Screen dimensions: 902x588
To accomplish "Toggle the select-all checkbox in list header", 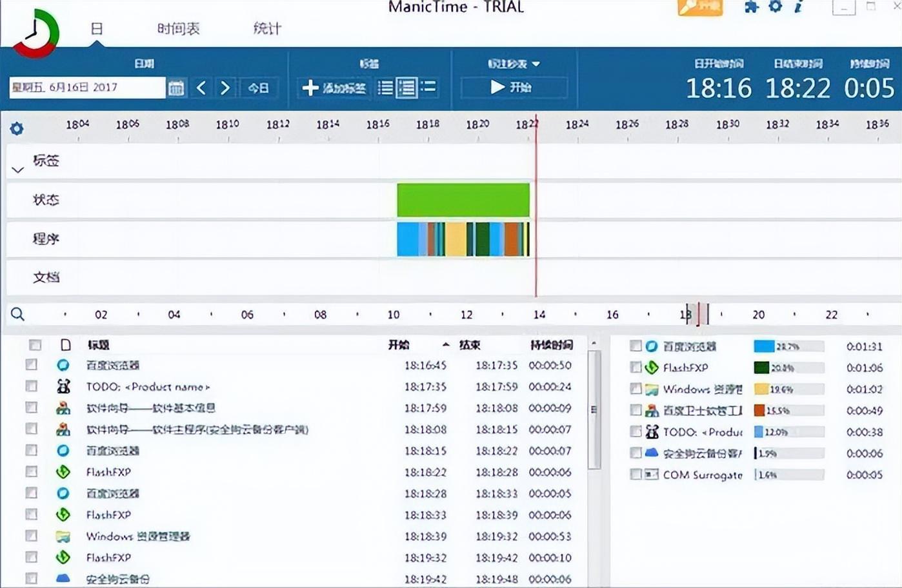I will [35, 345].
